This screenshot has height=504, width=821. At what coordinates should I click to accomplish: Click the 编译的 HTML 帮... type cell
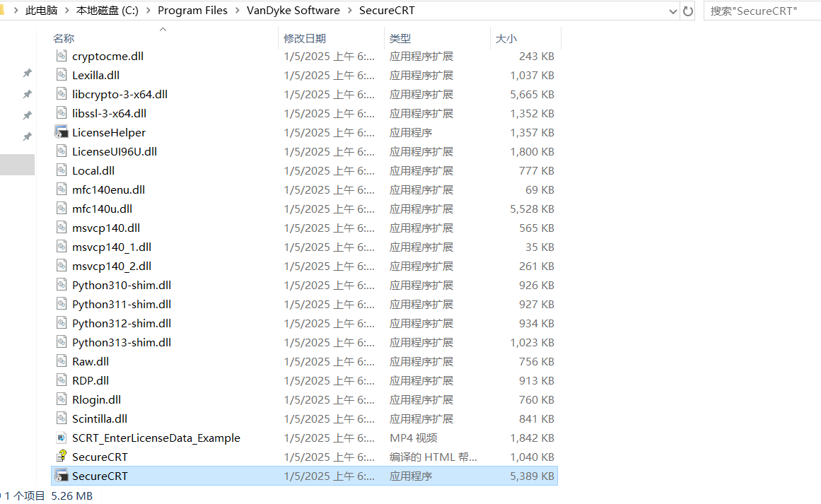(x=433, y=457)
